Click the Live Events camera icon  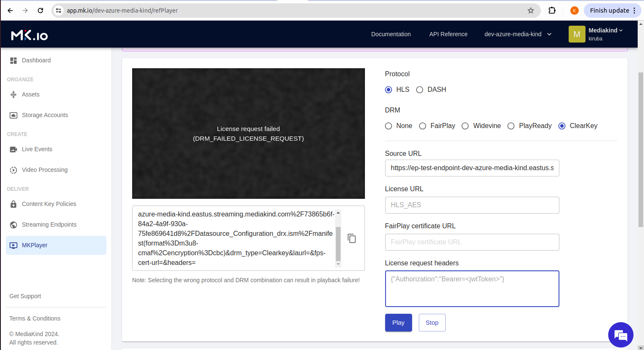[x=13, y=150]
